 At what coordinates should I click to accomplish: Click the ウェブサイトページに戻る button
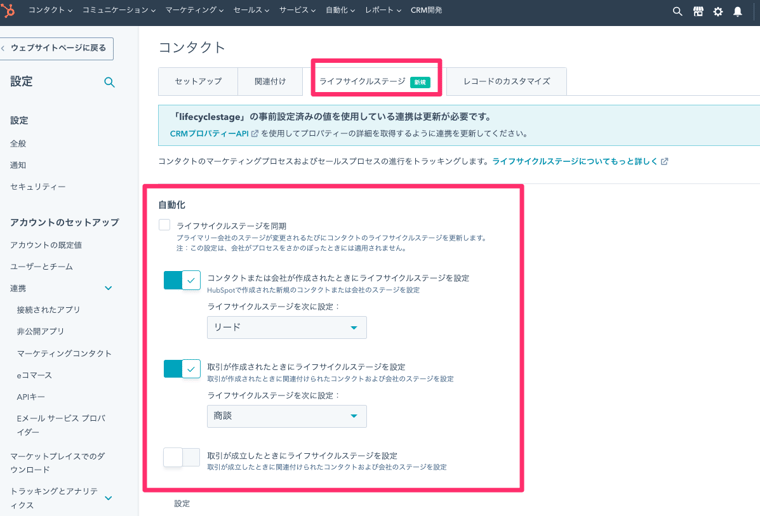point(56,48)
